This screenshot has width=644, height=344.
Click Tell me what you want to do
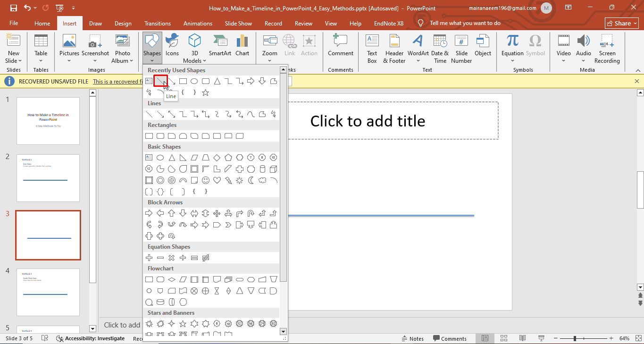pyautogui.click(x=465, y=23)
